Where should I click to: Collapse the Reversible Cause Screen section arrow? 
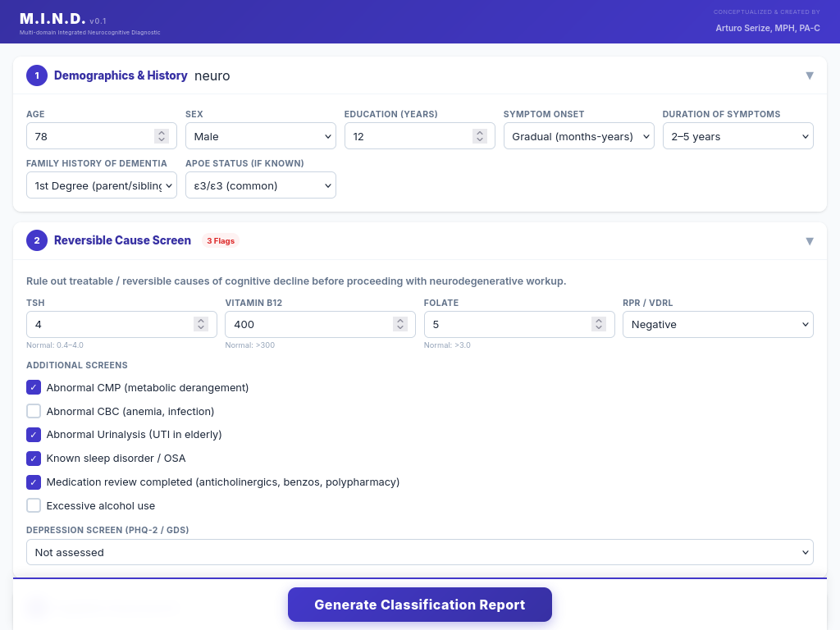point(809,241)
